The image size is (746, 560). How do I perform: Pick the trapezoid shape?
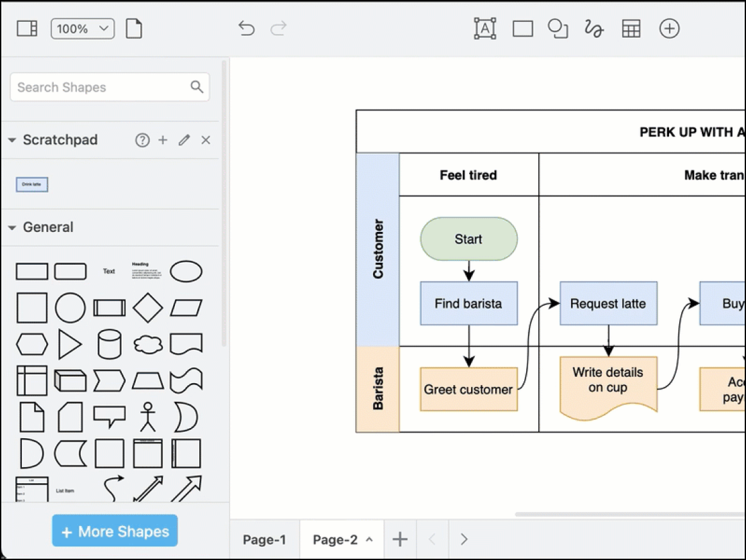click(x=147, y=381)
